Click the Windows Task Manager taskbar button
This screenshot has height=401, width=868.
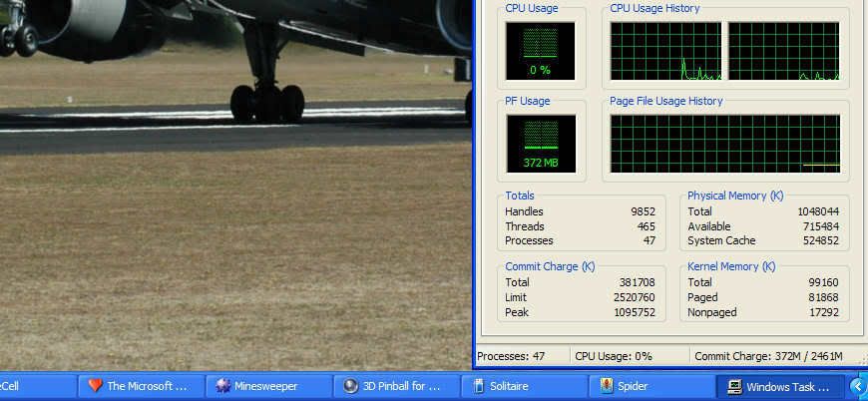(779, 386)
